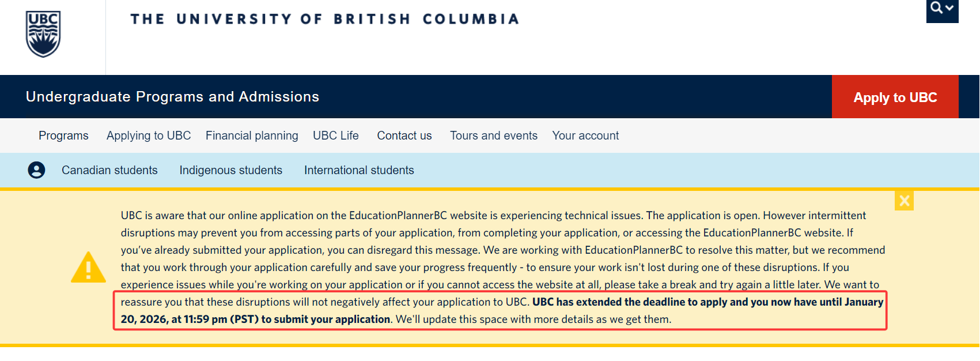Navigate to Tours and events
The image size is (980, 361).
pos(494,136)
